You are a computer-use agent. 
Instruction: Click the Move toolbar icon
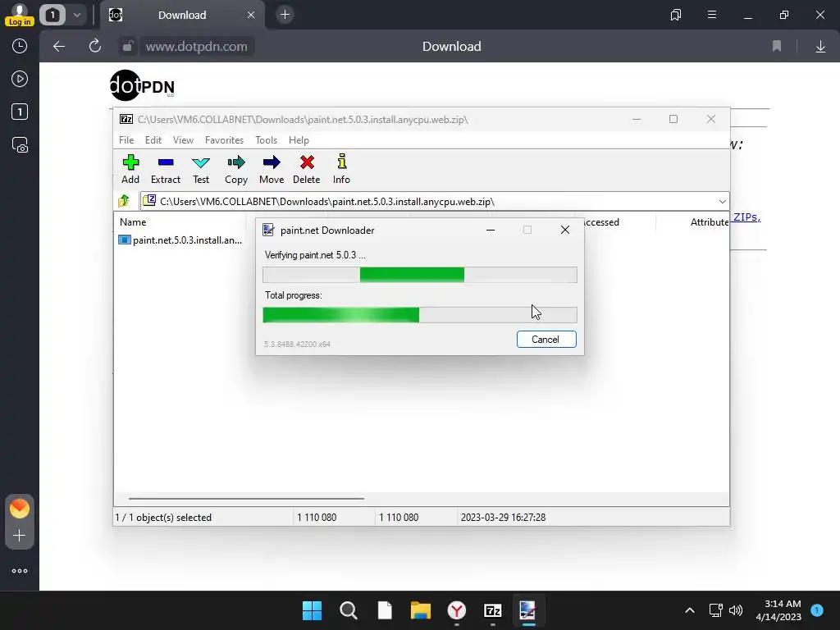tap(272, 169)
